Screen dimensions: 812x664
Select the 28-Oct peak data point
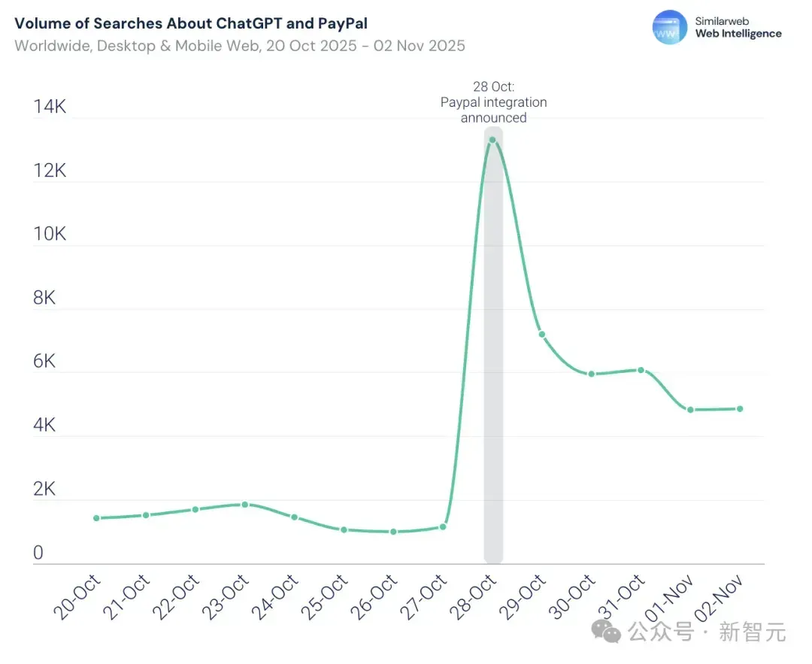492,140
